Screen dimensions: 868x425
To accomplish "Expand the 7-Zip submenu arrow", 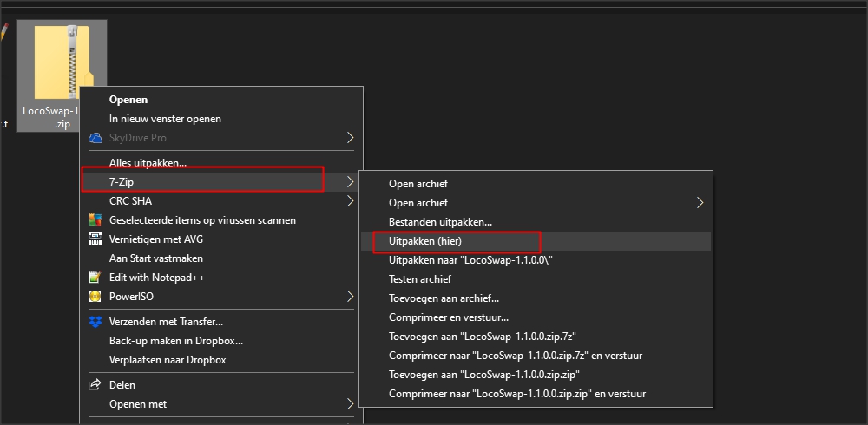I will (x=350, y=182).
